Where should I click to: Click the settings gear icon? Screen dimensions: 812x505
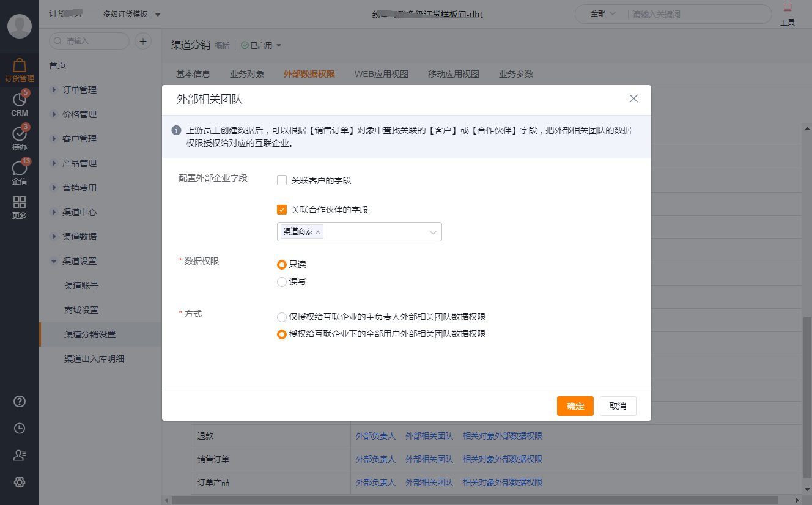pyautogui.click(x=20, y=482)
